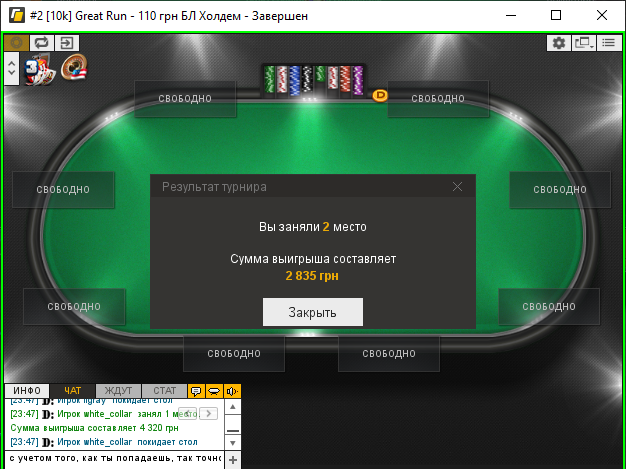
Task: Toggle the sound speaker button
Action: pos(233,391)
